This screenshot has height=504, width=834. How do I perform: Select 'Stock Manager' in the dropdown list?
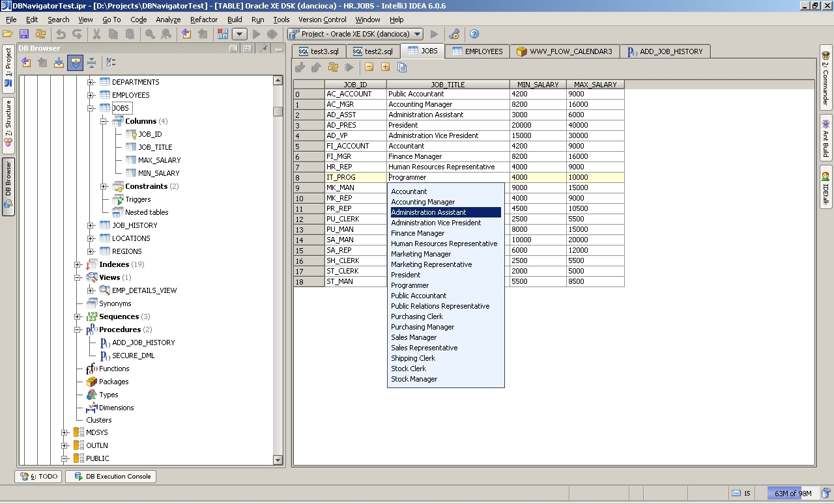(x=446, y=379)
